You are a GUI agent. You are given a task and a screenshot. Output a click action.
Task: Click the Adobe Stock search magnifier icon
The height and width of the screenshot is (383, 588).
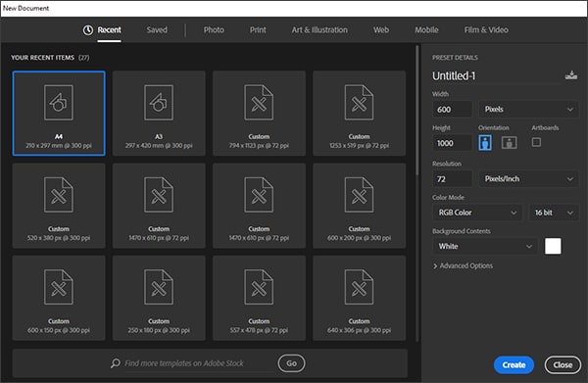click(115, 363)
